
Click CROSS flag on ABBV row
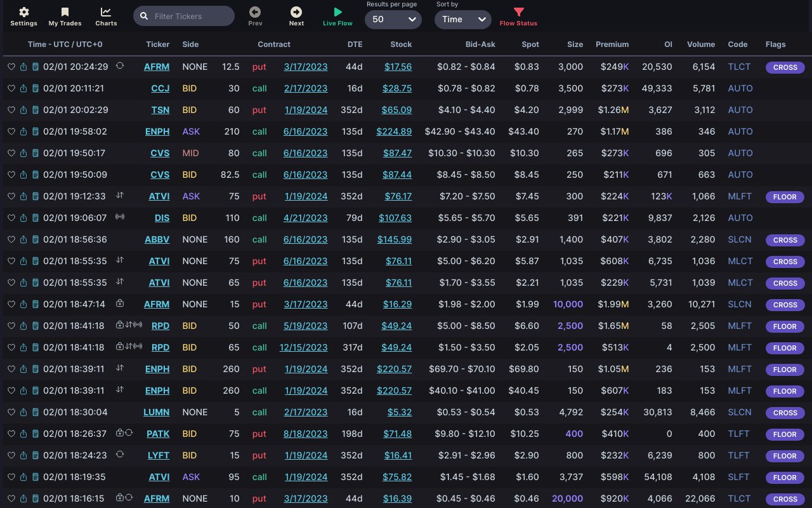[x=785, y=240]
